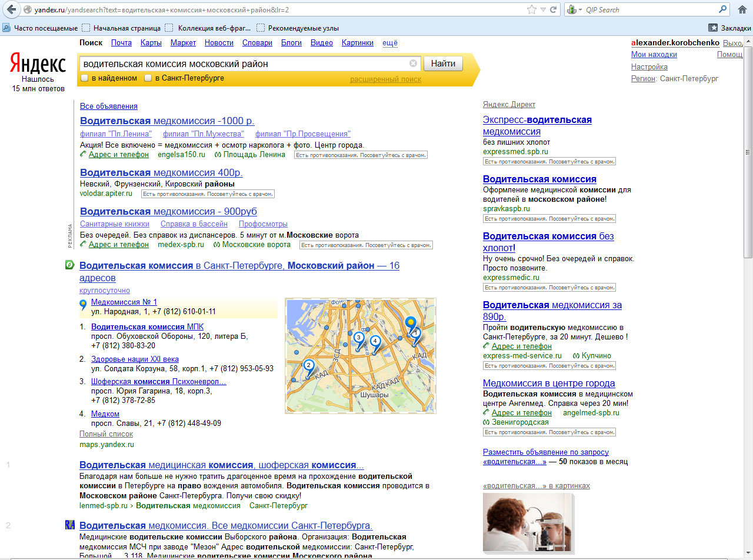Click the Yandex logo
The image size is (753, 560).
pos(38,63)
